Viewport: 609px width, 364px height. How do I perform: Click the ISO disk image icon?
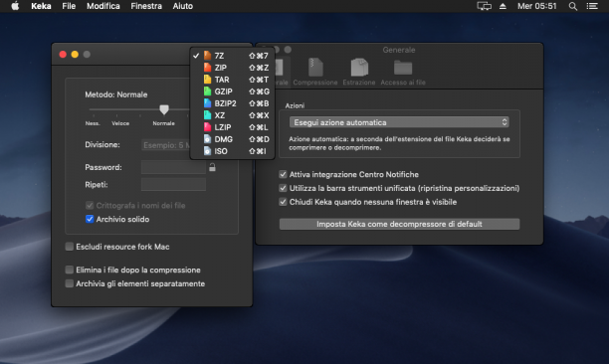[207, 151]
